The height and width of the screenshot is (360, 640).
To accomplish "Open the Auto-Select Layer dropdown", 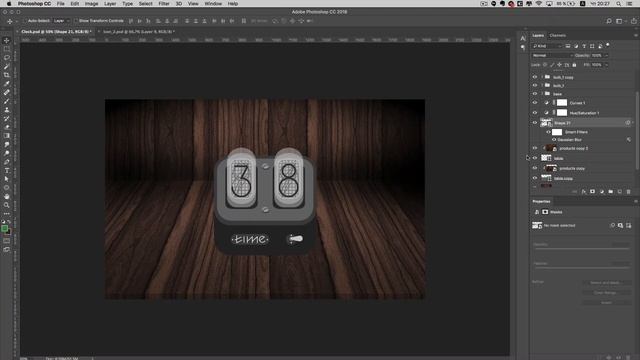I will click(61, 21).
